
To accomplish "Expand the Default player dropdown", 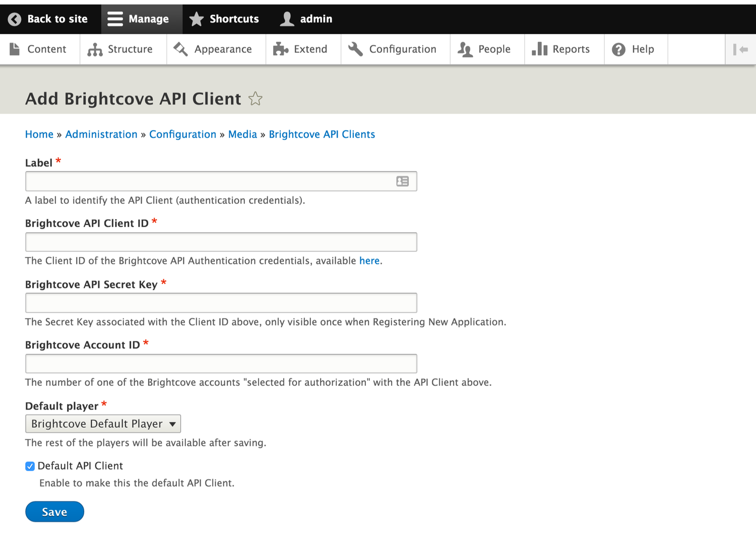I will coord(103,424).
